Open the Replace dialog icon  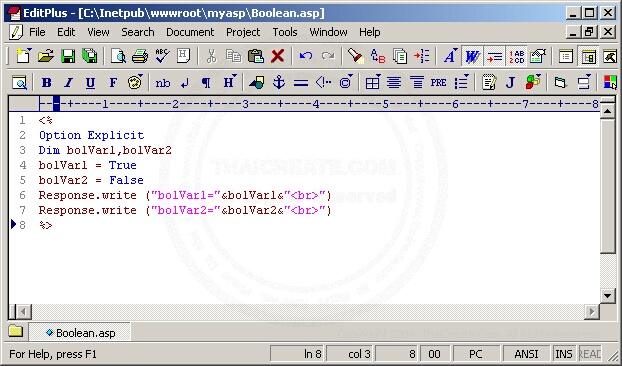(x=377, y=56)
